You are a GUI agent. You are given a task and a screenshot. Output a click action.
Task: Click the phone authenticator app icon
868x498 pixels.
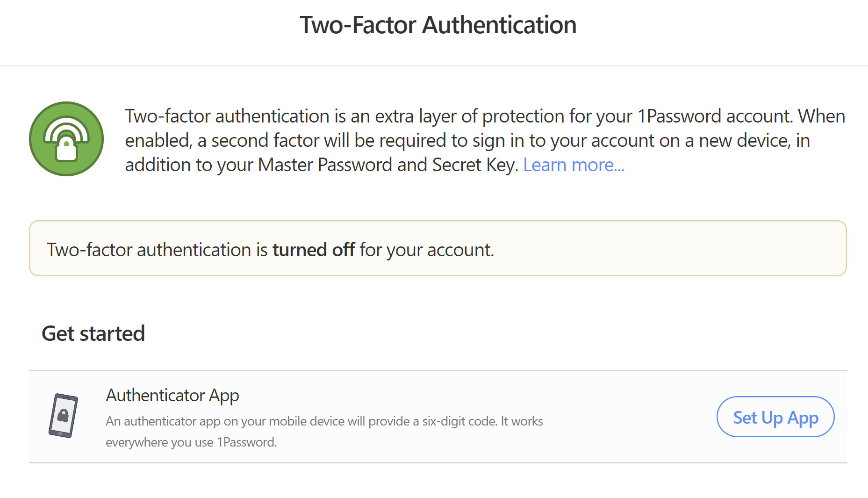[x=63, y=416]
